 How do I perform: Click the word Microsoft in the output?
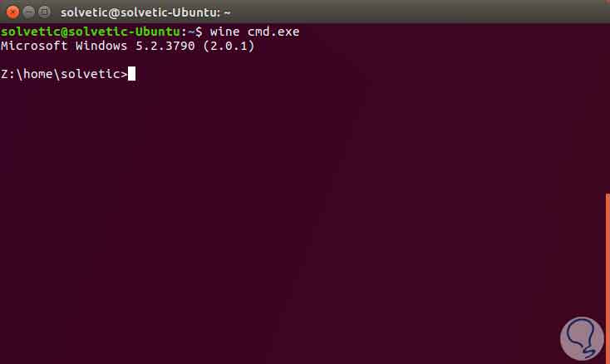(x=34, y=46)
